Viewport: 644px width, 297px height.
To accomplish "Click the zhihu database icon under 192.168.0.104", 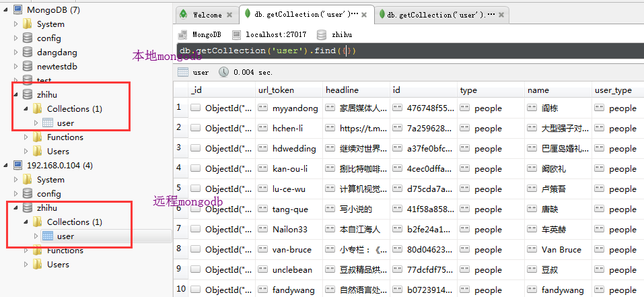I will (x=28, y=208).
